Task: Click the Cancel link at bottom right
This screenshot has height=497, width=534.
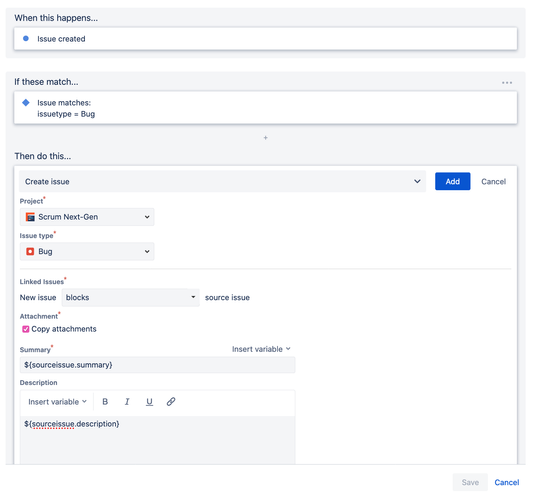Action: click(x=507, y=482)
